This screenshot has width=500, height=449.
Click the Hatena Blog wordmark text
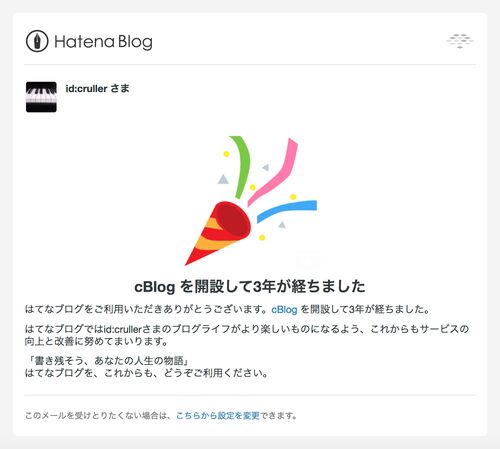[x=103, y=42]
